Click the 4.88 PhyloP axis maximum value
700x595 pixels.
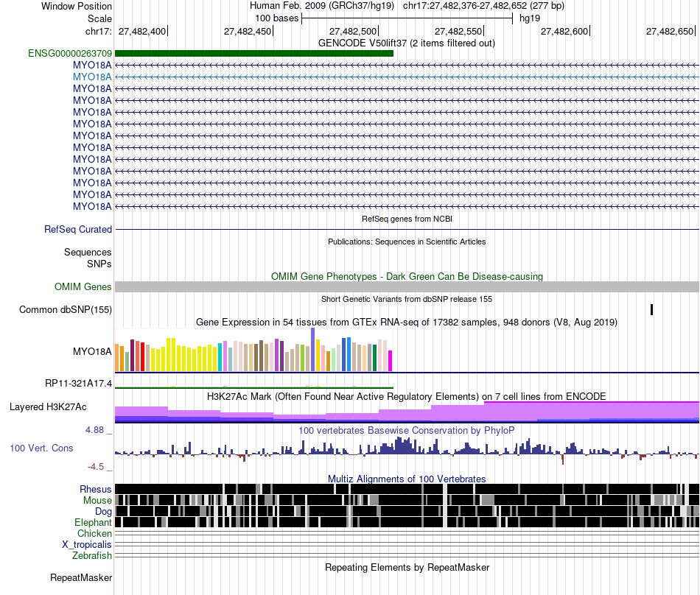(94, 430)
